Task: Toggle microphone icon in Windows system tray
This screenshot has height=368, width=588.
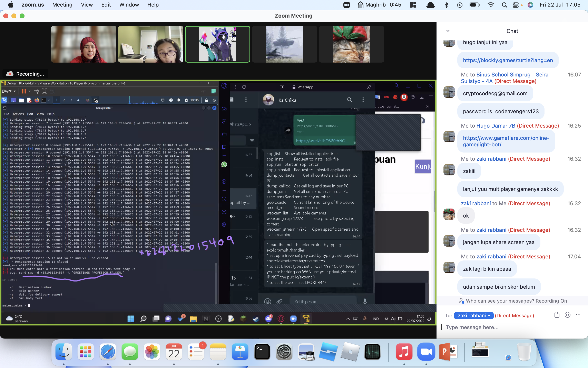Action: coord(365,319)
